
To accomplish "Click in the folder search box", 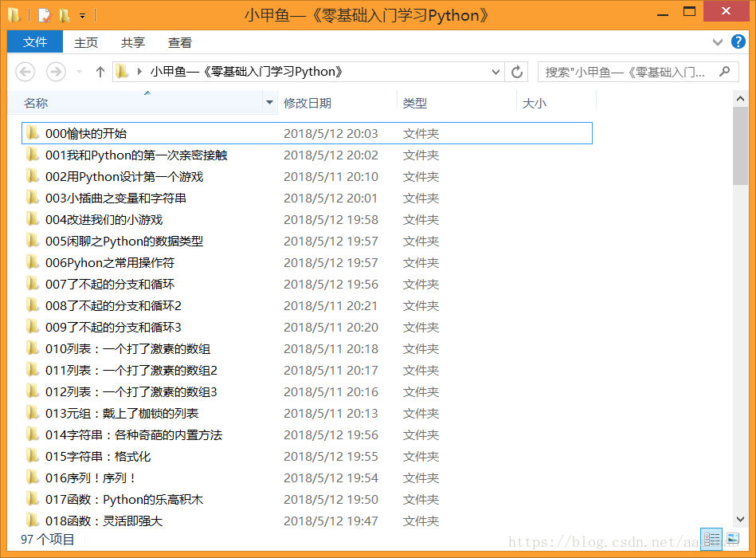I will pos(638,73).
